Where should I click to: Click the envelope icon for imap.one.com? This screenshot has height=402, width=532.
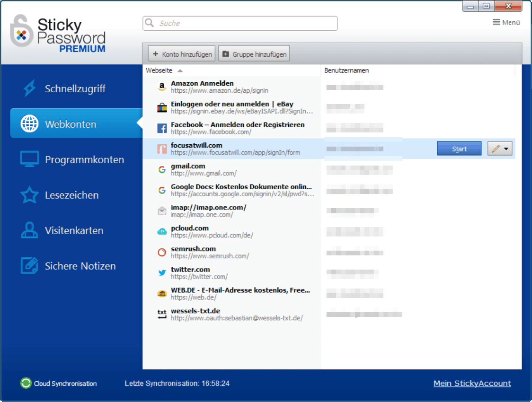pos(162,211)
